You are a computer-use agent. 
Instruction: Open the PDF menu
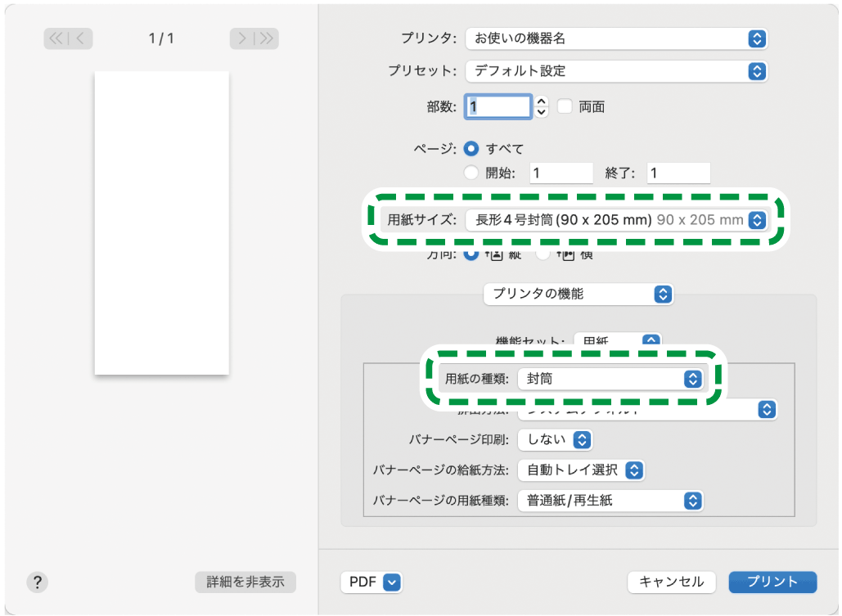(371, 582)
